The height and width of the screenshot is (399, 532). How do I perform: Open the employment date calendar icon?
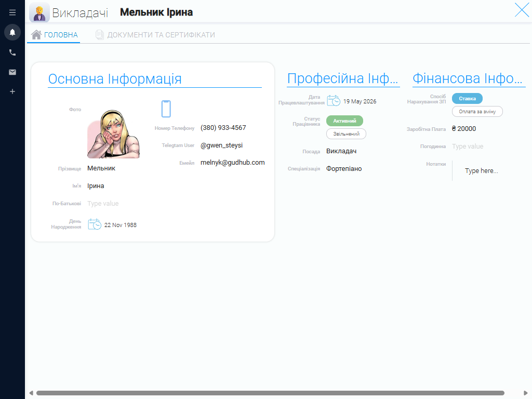334,101
